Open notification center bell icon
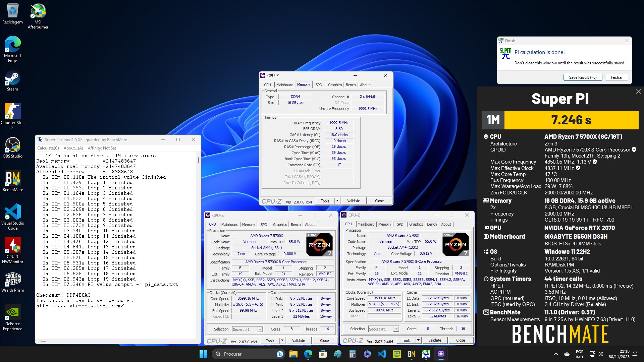644x362 pixels. pyautogui.click(x=635, y=354)
